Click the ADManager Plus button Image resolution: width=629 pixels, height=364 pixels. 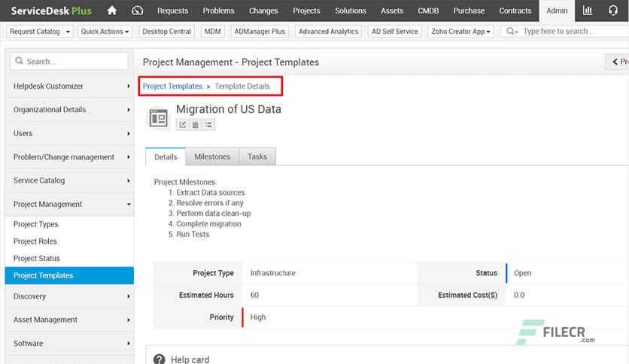(260, 32)
